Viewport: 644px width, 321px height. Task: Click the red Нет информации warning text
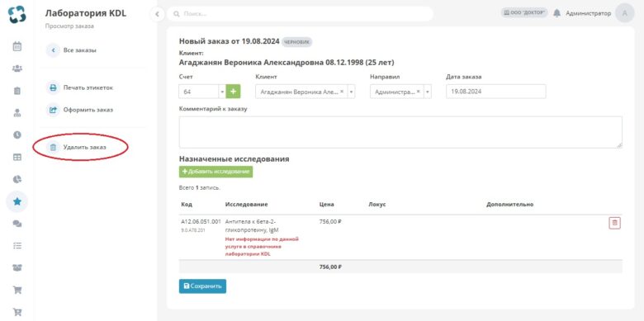pos(262,246)
